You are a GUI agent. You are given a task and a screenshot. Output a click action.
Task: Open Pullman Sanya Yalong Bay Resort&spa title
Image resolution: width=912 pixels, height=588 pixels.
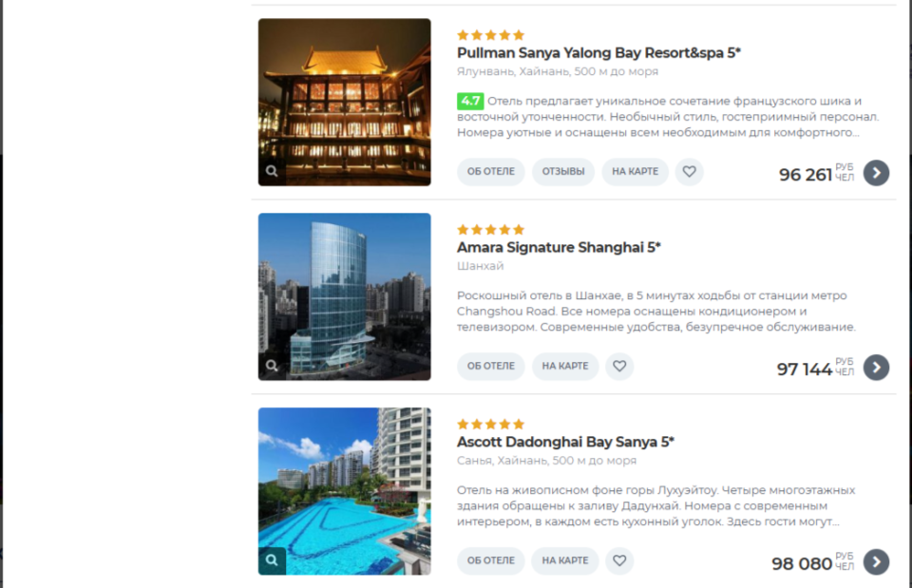pyautogui.click(x=598, y=53)
